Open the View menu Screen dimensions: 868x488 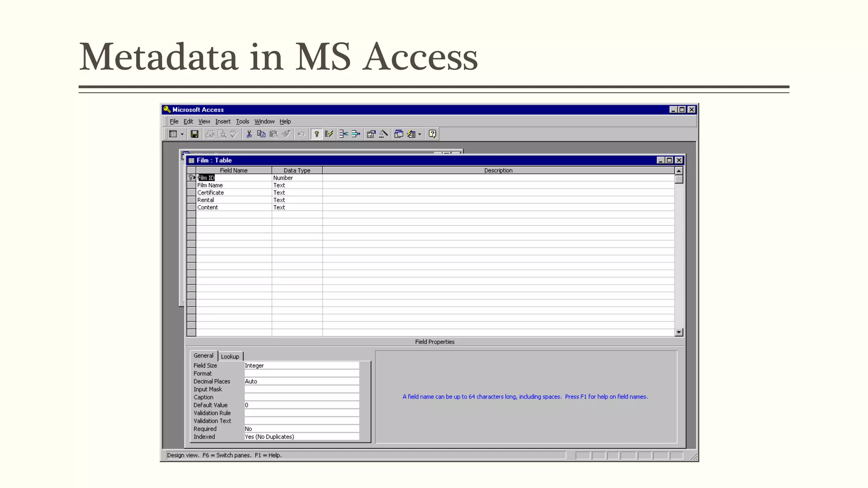point(204,122)
